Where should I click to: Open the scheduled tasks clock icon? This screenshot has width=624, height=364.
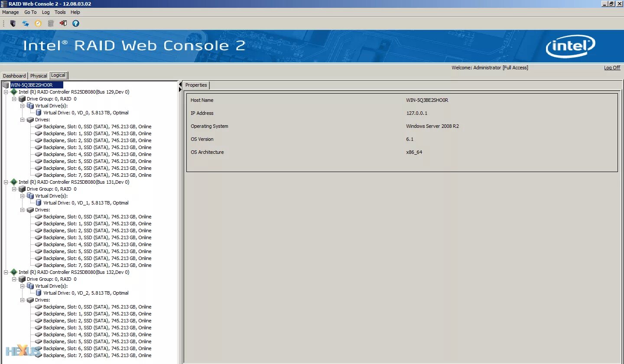(38, 23)
